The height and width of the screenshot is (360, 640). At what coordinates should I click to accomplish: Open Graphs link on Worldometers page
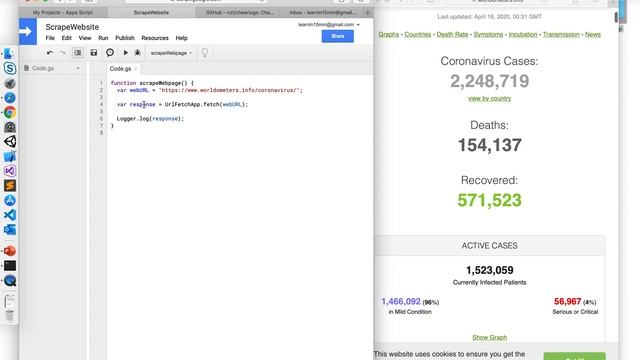389,34
